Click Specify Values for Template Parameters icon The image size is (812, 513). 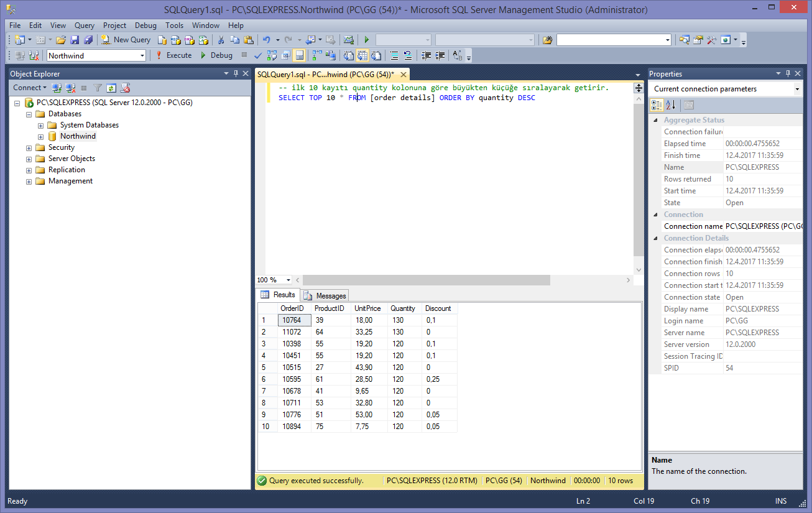point(457,55)
